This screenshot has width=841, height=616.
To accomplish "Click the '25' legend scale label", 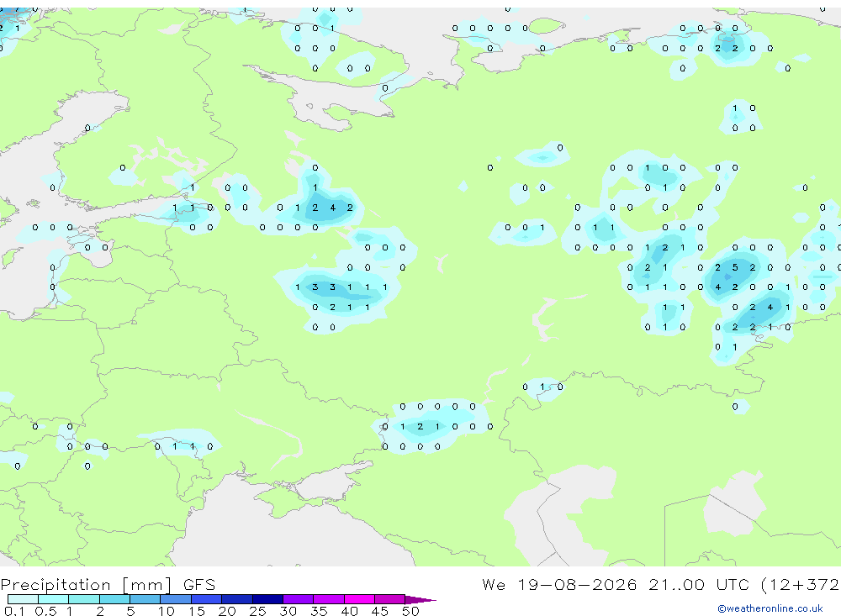I will click(x=257, y=611).
